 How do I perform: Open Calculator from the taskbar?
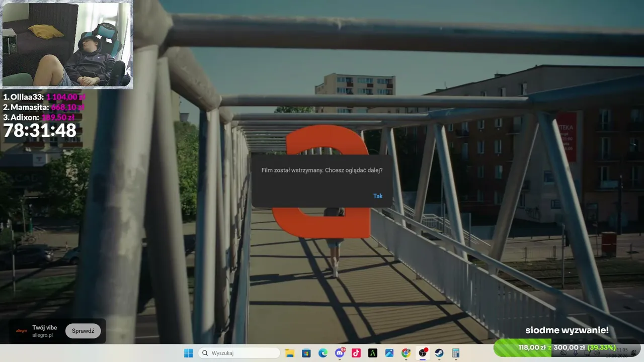point(456,353)
